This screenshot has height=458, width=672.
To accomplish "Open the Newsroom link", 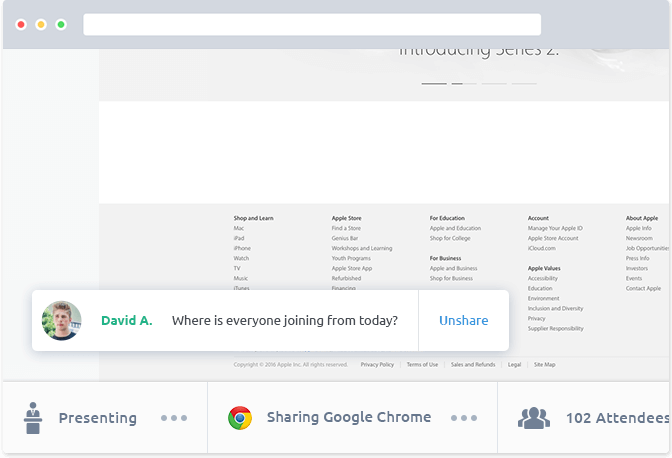I will 639,238.
